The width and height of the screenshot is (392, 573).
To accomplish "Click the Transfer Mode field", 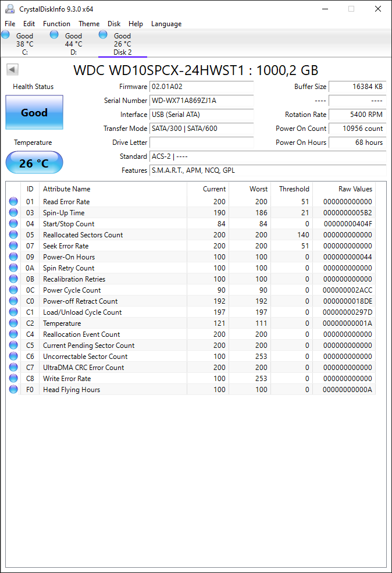I will [x=202, y=128].
